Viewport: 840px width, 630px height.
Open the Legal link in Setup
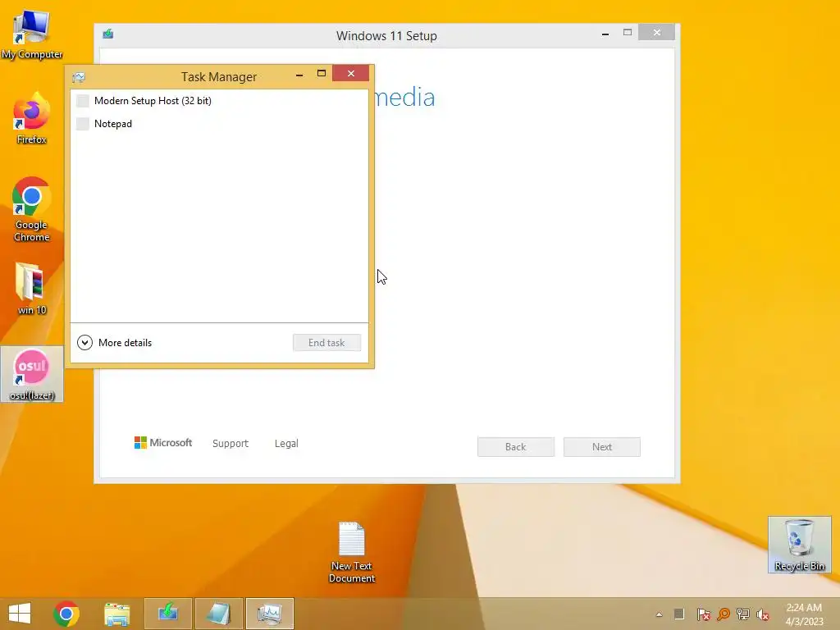pyautogui.click(x=286, y=444)
